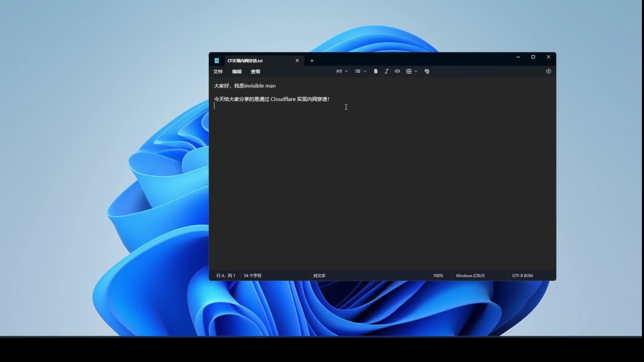Click the 纯文本 format indicator
The width and height of the screenshot is (644, 362).
(x=319, y=276)
